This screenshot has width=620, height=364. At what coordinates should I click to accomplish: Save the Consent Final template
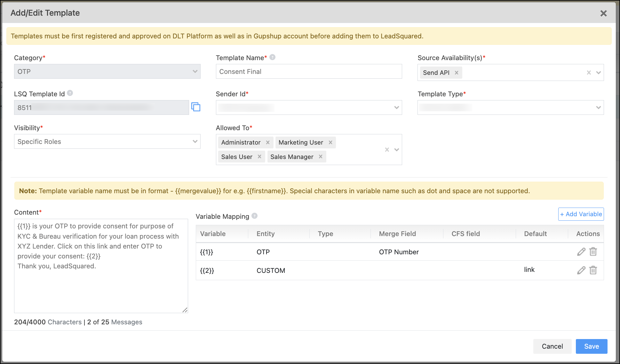[591, 346]
